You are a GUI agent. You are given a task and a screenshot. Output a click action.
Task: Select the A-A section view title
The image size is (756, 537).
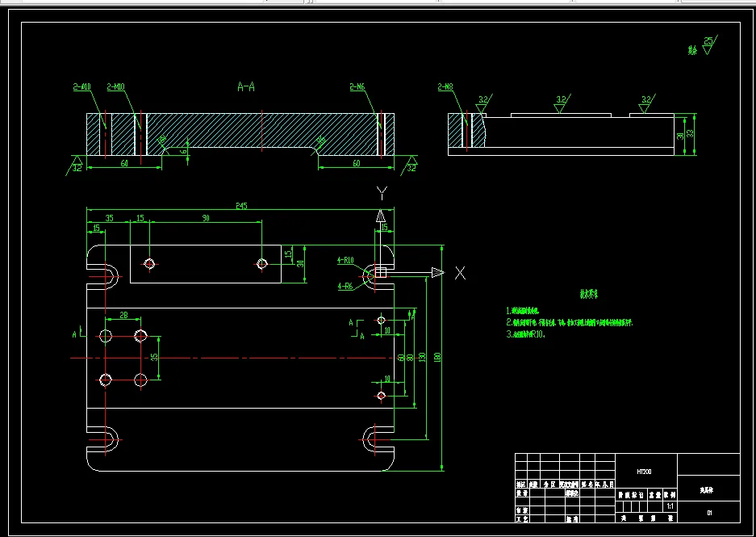point(246,87)
